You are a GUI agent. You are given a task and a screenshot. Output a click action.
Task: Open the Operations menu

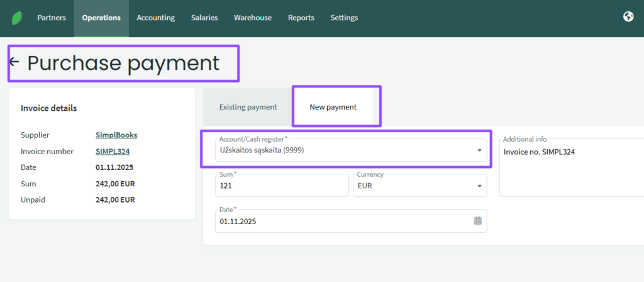[101, 18]
